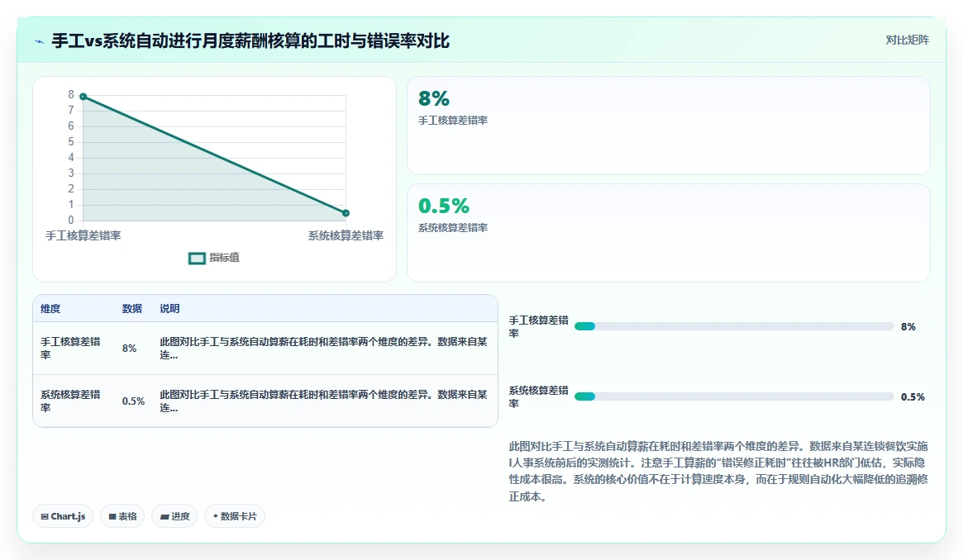Image resolution: width=963 pixels, height=560 pixels.
Task: Click the description text in the 手工核算差错率 row
Action: (x=324, y=348)
